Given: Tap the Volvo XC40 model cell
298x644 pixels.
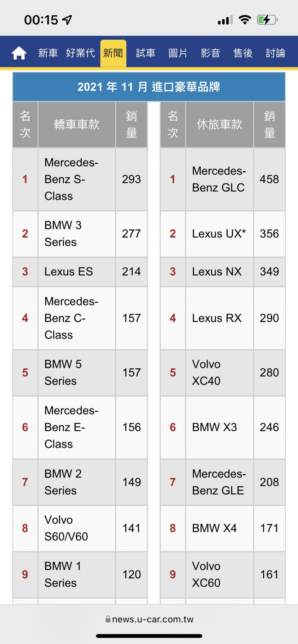Looking at the screenshot, I should tap(219, 373).
